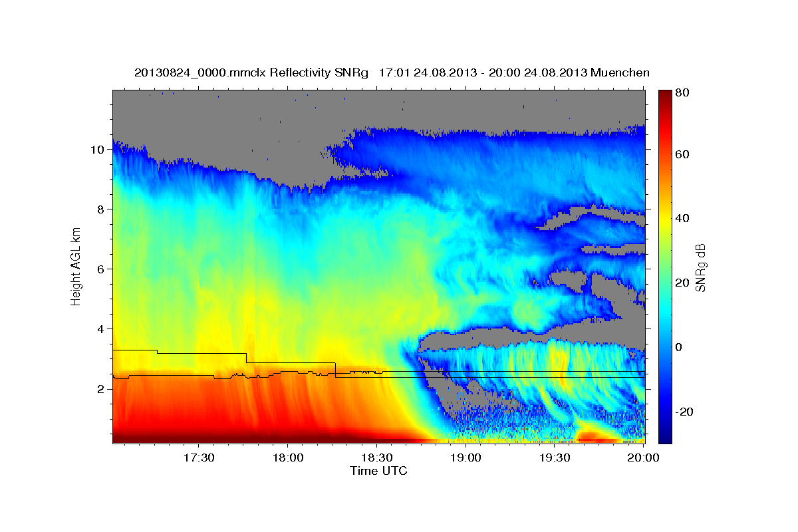Viewport: 798px width, 532px height.
Task: Click the height tick label 2
Action: 101,389
